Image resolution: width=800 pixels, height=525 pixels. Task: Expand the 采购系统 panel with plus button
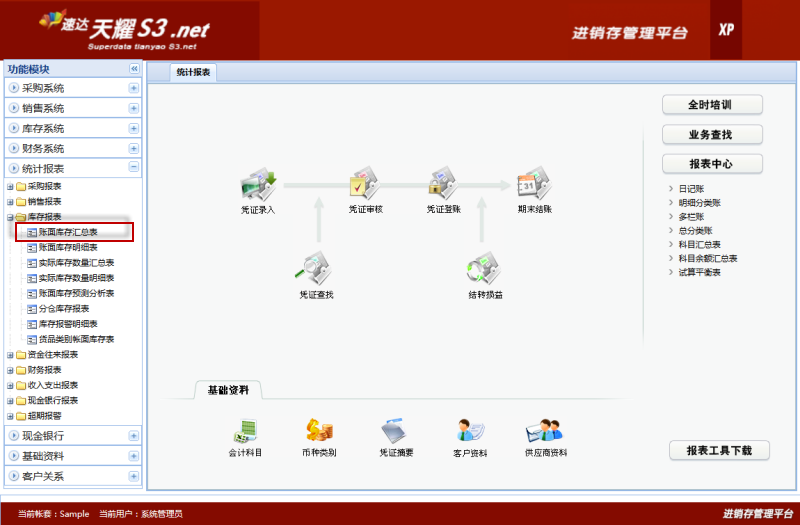point(133,88)
